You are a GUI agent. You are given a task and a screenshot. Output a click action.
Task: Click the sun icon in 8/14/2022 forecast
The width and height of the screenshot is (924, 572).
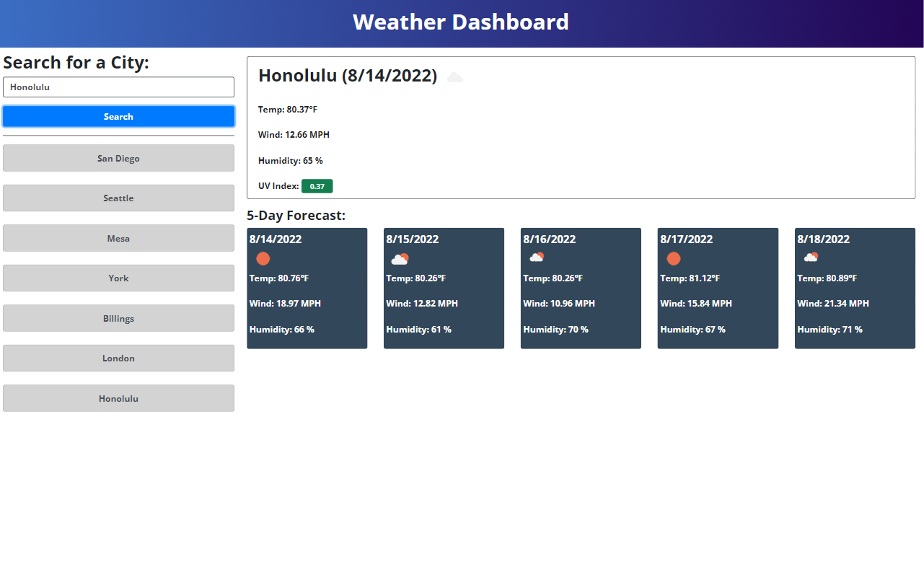(x=263, y=258)
